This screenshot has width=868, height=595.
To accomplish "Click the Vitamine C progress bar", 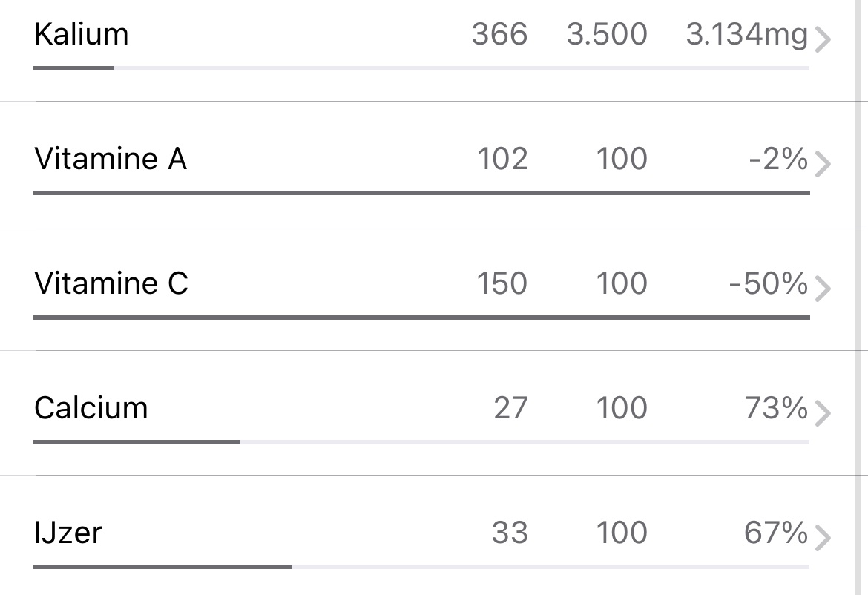I will pos(421,318).
